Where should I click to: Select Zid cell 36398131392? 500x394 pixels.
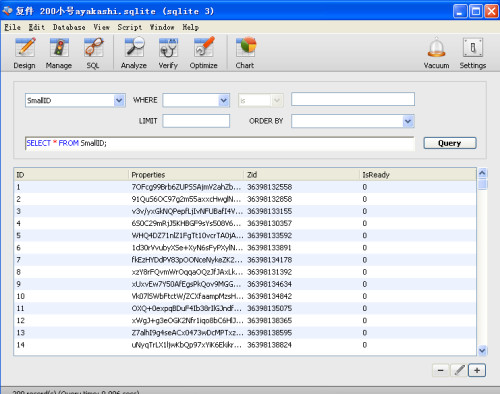[269, 272]
